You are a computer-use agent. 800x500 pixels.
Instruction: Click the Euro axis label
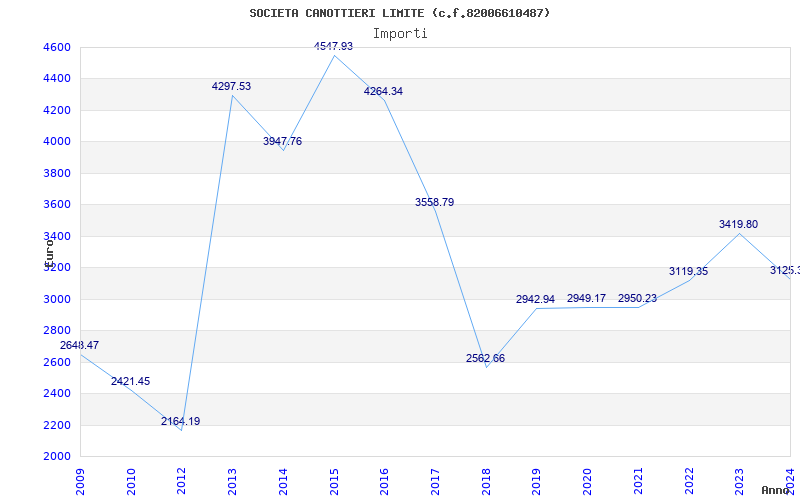tap(49, 252)
